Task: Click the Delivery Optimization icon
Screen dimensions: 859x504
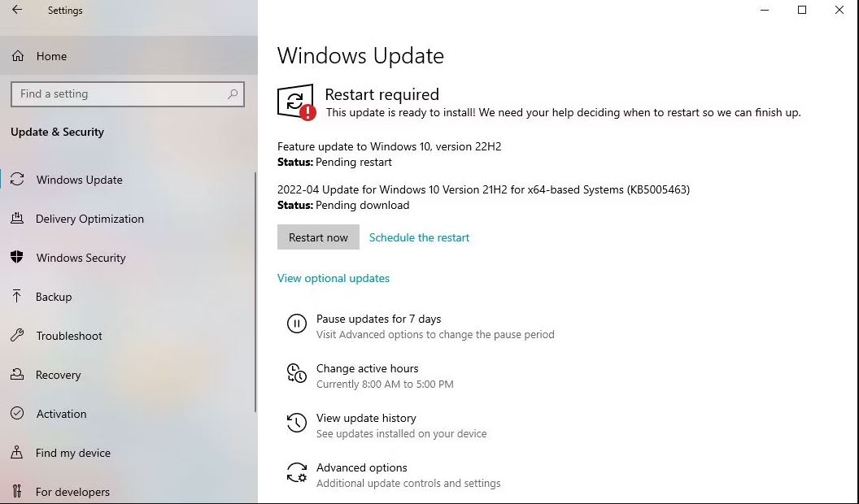Action: 17,219
